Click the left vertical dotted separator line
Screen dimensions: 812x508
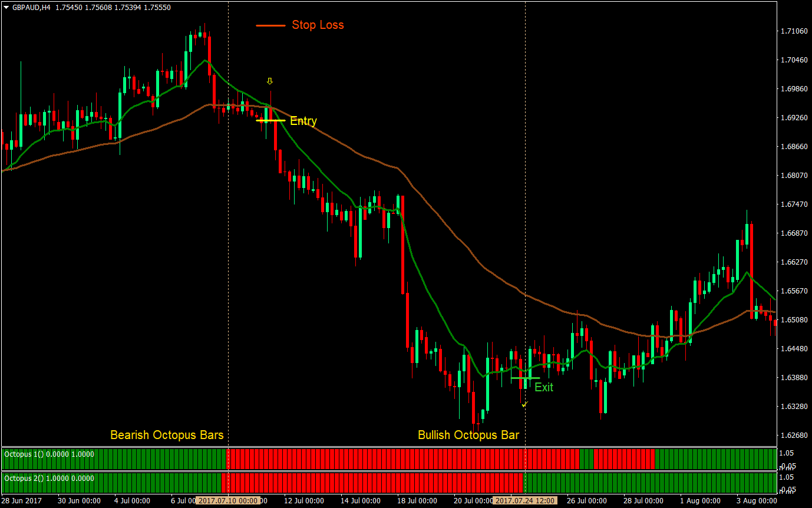228,236
